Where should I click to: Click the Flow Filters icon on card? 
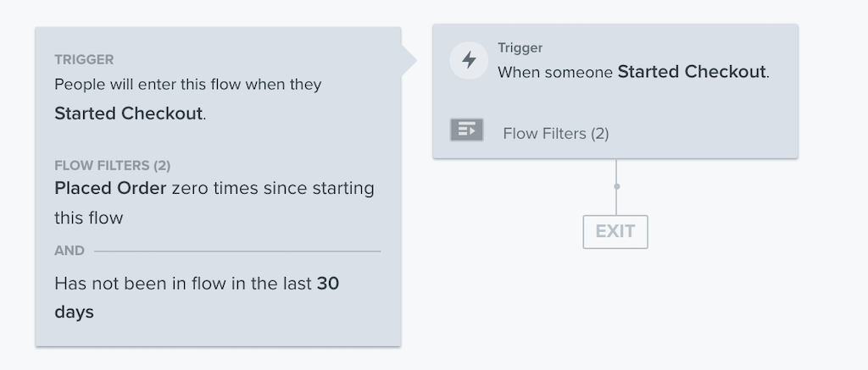467,130
